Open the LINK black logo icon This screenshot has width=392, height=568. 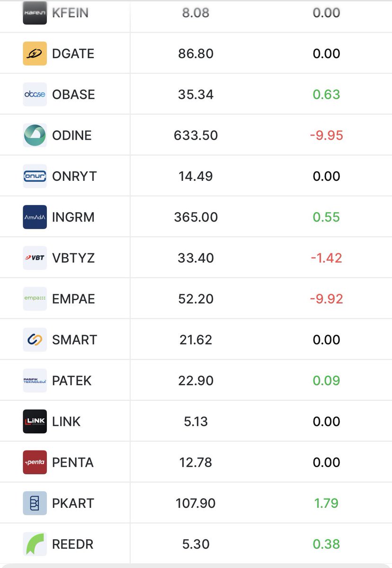[35, 421]
